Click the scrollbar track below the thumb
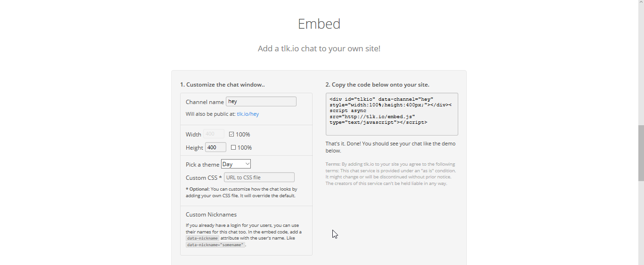 tap(641, 221)
